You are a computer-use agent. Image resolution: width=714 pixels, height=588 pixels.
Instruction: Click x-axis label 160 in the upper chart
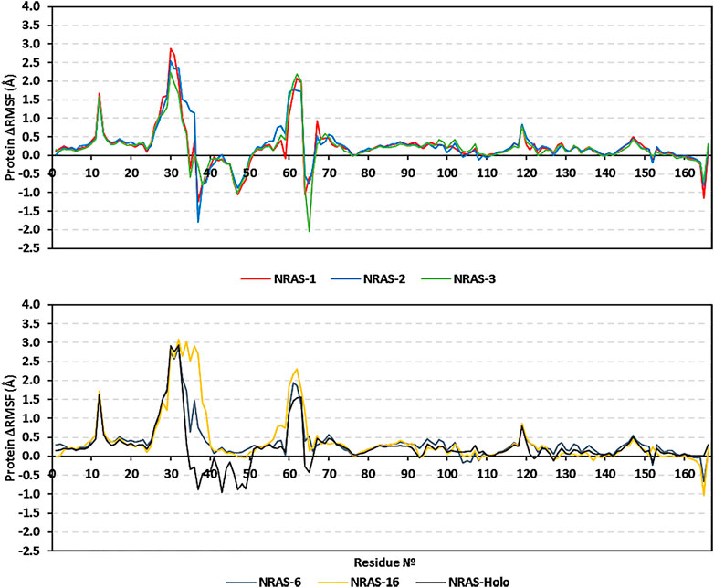click(685, 173)
